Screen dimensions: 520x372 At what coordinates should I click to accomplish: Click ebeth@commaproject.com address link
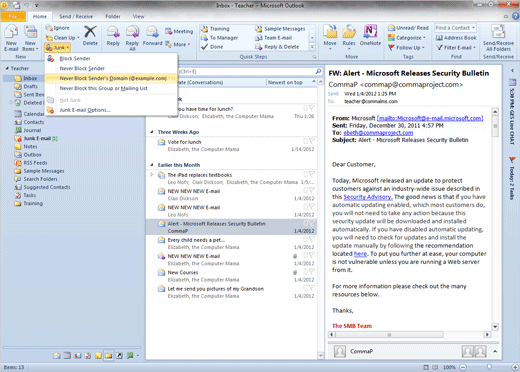[378, 133]
